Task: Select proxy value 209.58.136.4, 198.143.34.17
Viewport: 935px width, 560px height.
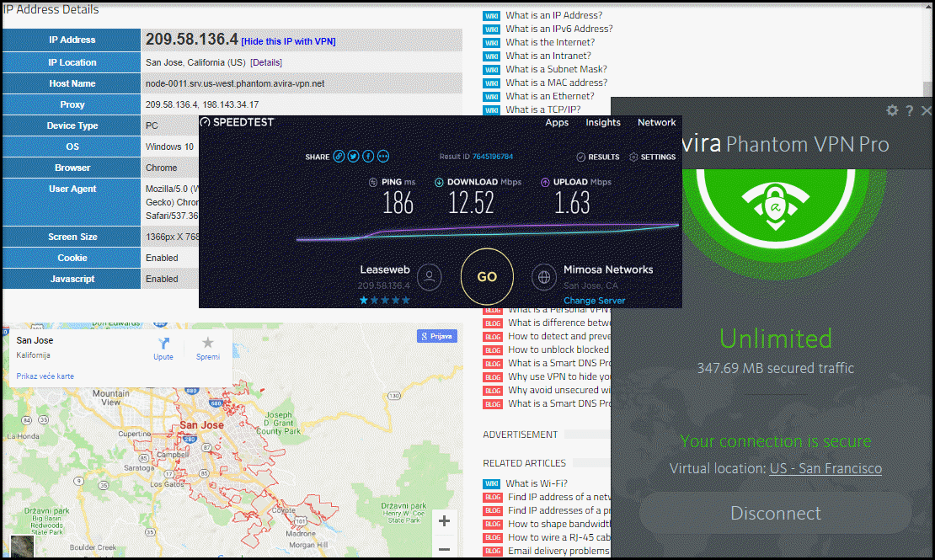Action: [202, 104]
